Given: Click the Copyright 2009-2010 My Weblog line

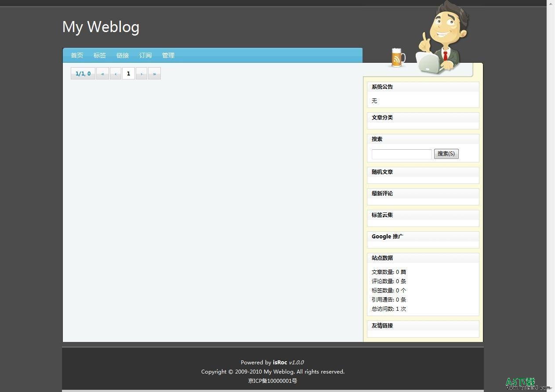Looking at the screenshot, I should click(273, 372).
